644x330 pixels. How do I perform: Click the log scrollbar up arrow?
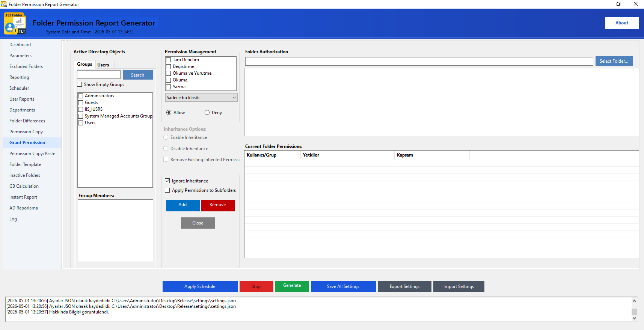pos(634,301)
